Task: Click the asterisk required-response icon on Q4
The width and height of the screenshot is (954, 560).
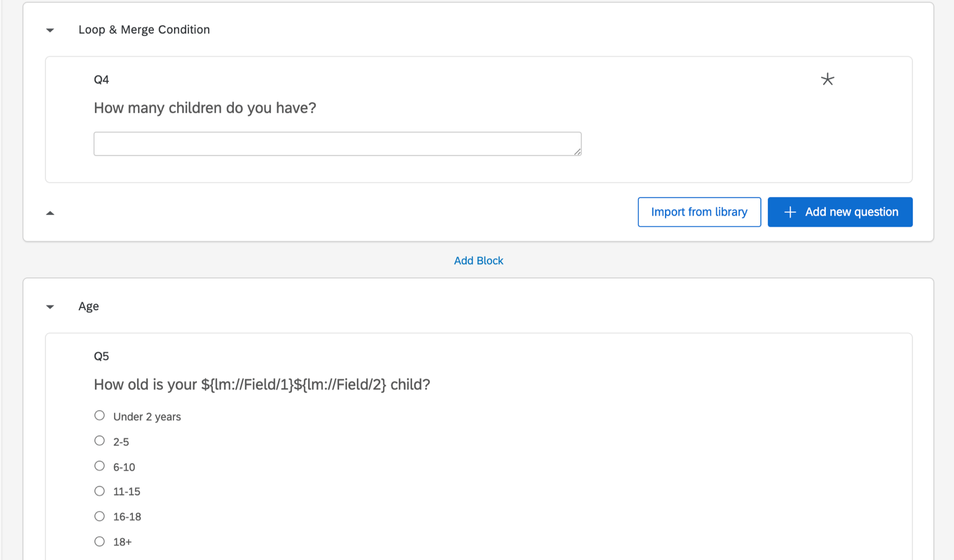Action: (827, 79)
